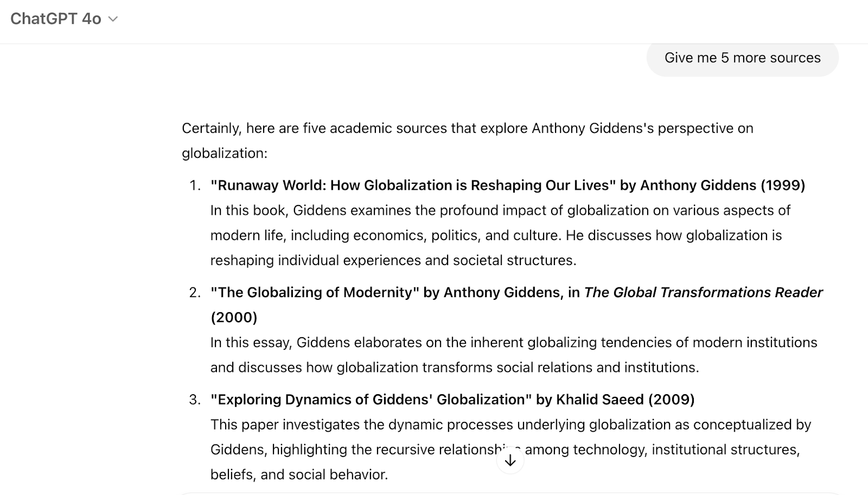Image resolution: width=868 pixels, height=495 pixels.
Task: Click the (2000) year under source two
Action: tap(233, 317)
